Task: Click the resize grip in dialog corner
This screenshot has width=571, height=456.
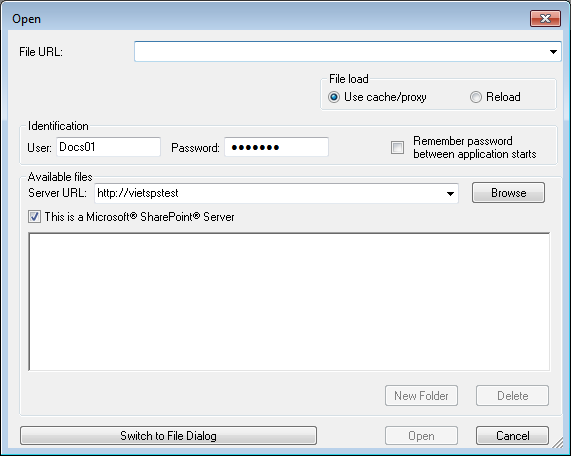Action: [x=558, y=442]
